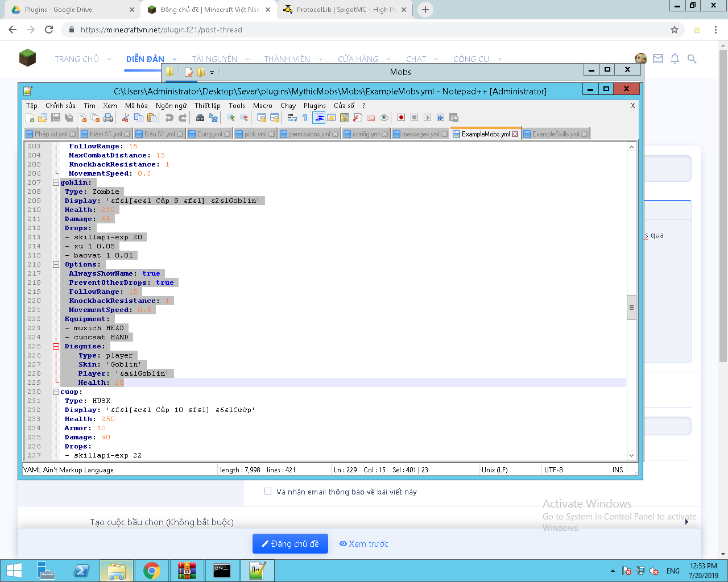Open the Plugins menu in Notepad++
The height and width of the screenshot is (582, 728).
coord(315,106)
